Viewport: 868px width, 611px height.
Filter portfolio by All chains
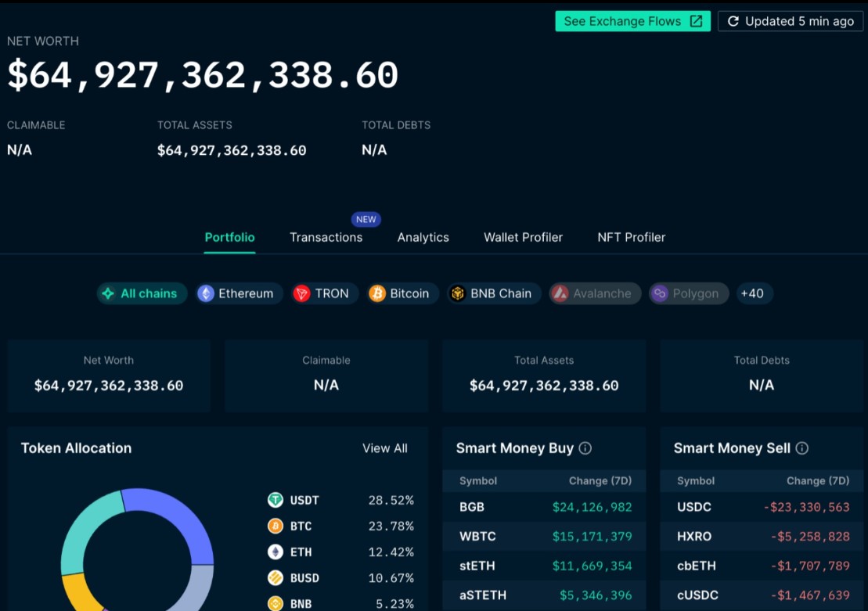point(142,293)
